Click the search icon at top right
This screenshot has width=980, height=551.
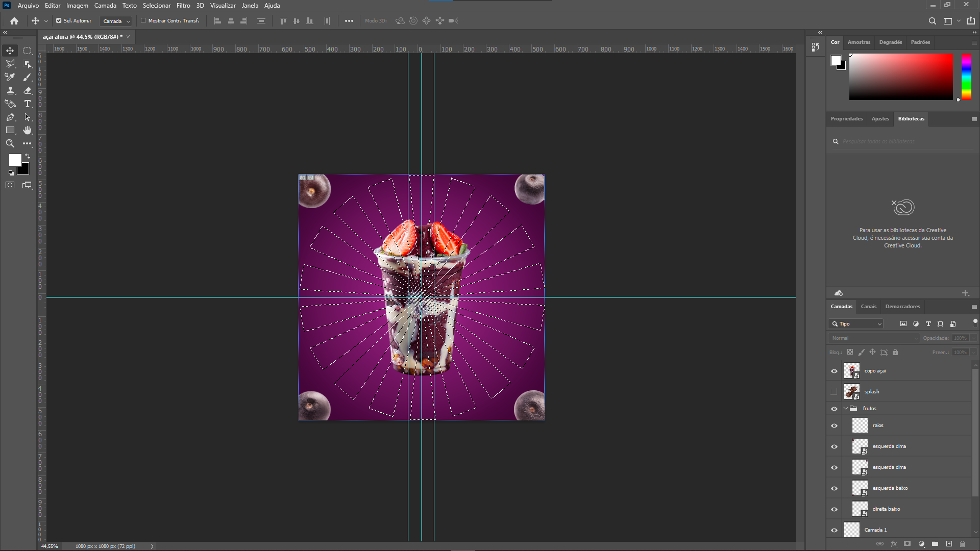pos(932,21)
